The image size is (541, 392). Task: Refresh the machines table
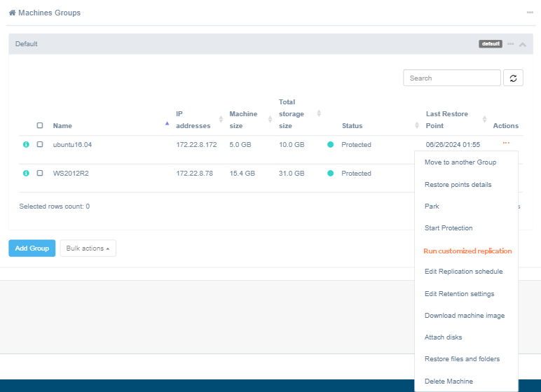[513, 78]
